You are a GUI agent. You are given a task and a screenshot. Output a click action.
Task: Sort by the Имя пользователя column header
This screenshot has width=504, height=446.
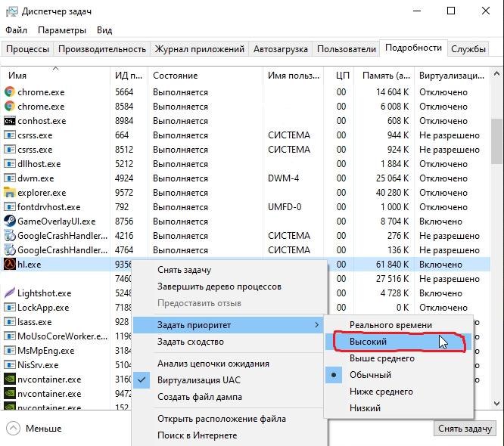coord(293,76)
